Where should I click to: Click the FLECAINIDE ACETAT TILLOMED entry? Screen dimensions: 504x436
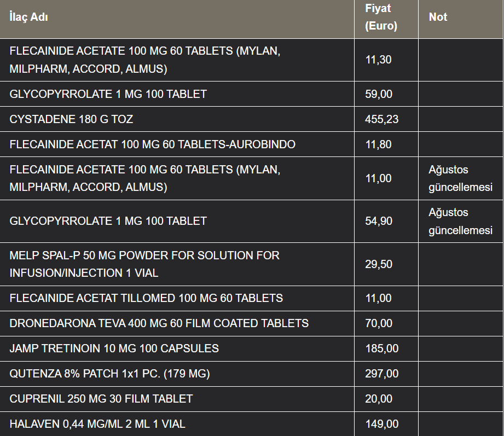pos(146,298)
